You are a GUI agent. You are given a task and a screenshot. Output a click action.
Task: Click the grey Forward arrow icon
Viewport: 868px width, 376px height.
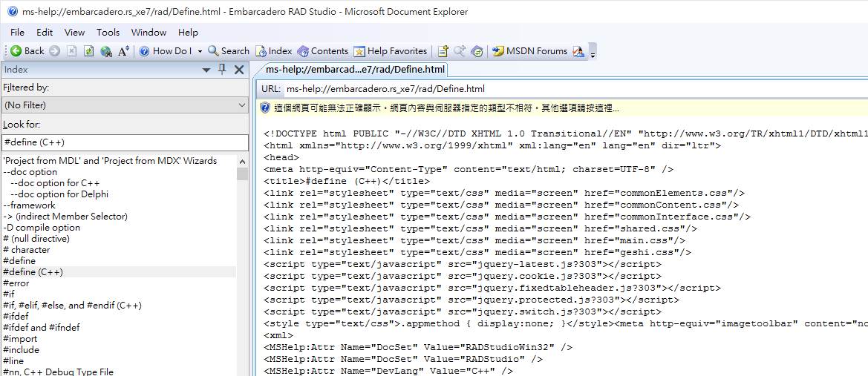click(x=54, y=51)
